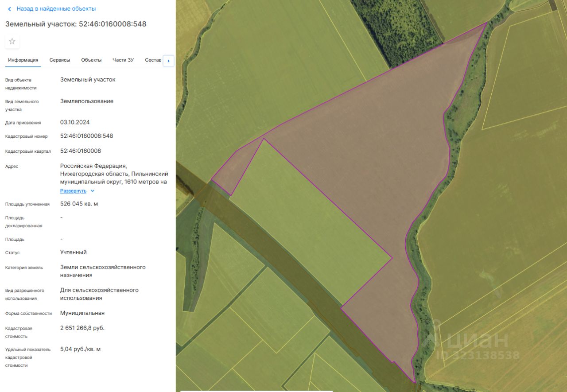
Task: Select the address text of the parcel
Action: pos(113,174)
